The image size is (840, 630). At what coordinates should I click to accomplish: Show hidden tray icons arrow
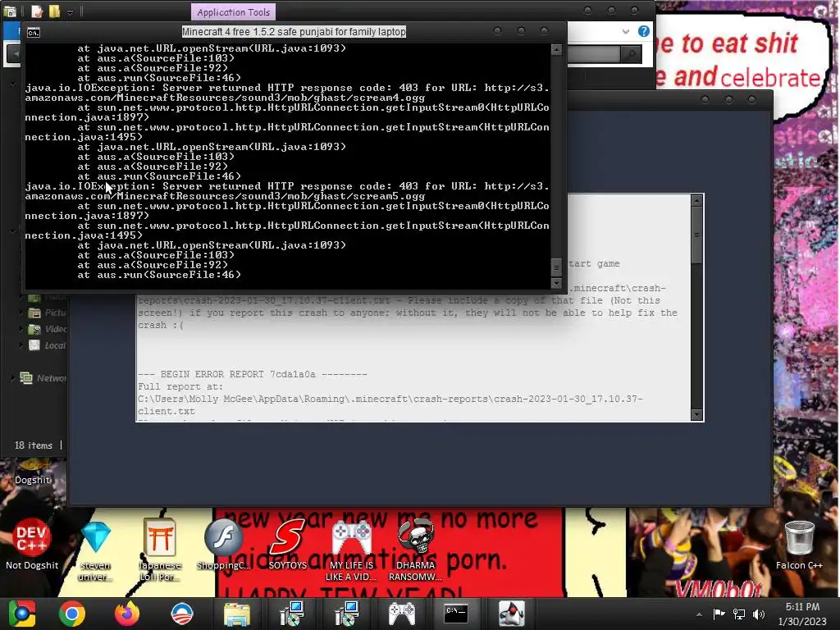[699, 614]
